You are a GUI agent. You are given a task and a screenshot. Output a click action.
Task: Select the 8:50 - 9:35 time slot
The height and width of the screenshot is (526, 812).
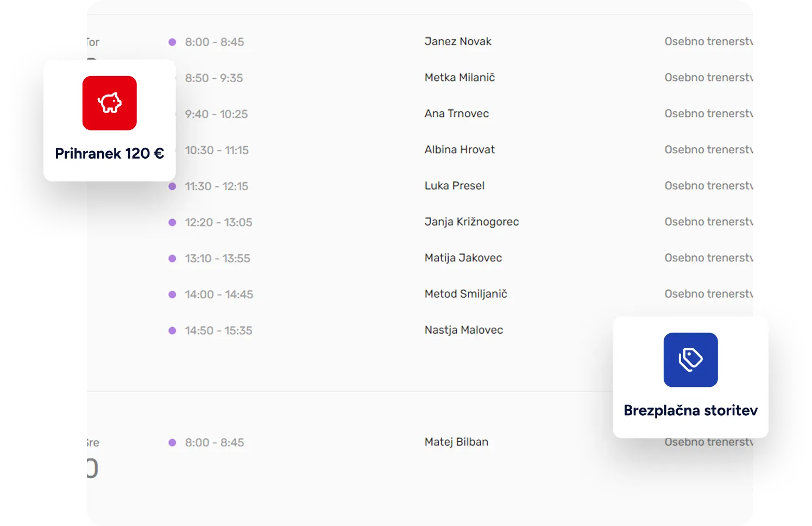click(x=214, y=78)
